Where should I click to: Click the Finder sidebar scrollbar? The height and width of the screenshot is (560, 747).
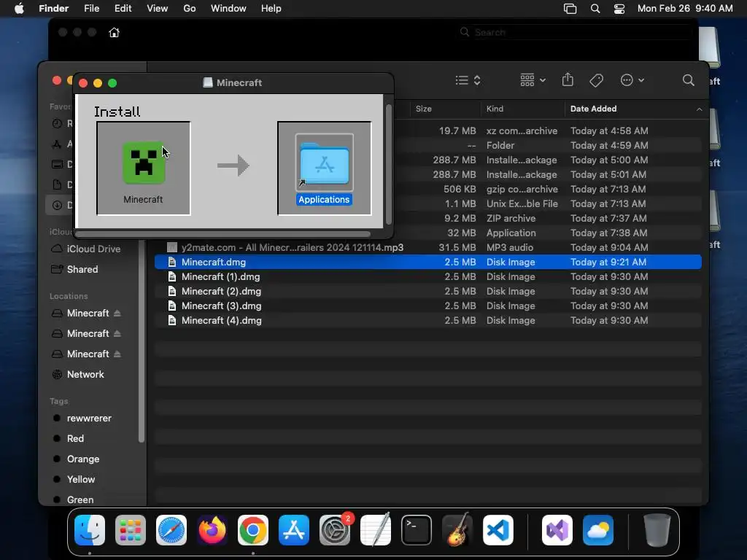[x=141, y=341]
